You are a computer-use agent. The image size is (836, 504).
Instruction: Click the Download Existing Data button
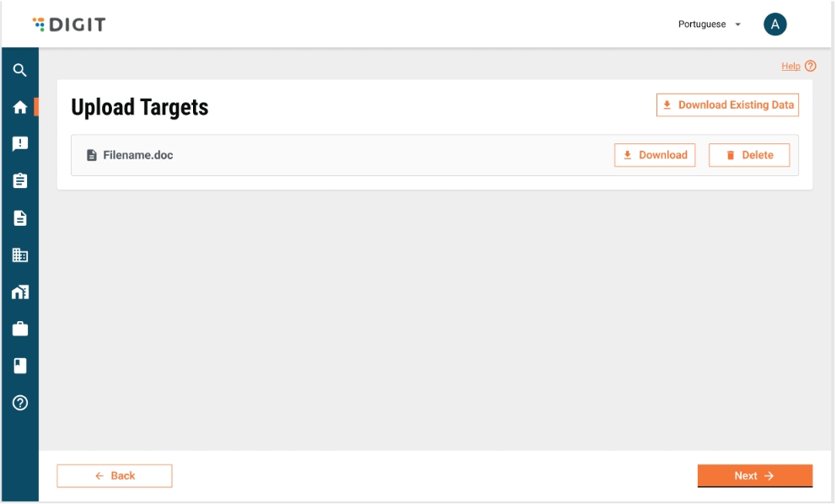point(727,105)
